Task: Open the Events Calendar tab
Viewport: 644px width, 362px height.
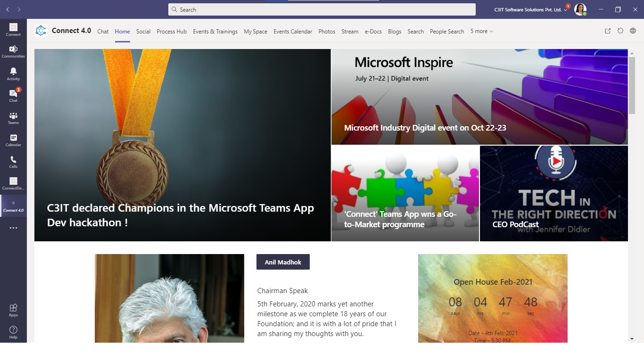Action: coord(293,32)
